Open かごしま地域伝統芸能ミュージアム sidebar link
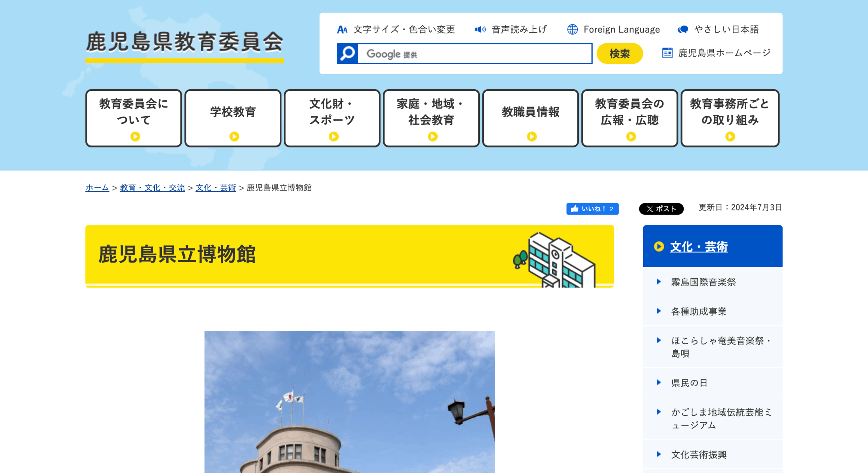Viewport: 868px width, 473px height. [722, 418]
